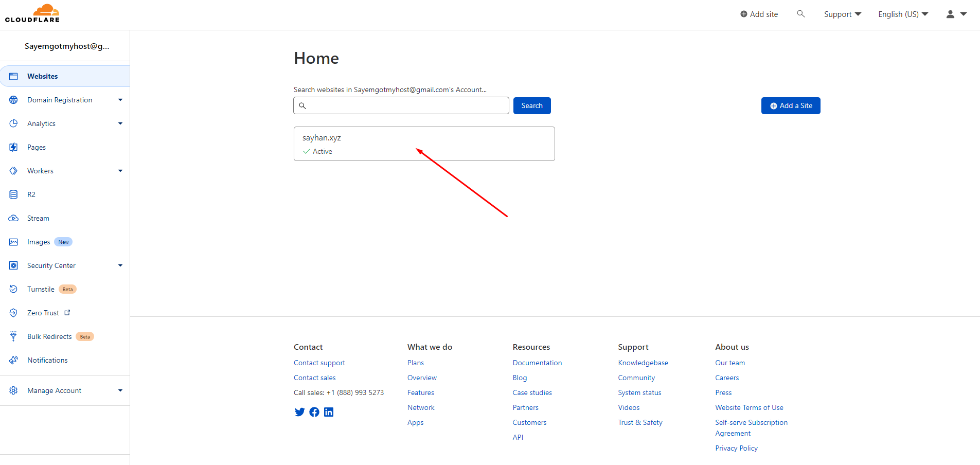
Task: Click the magnifier icon in top bar
Action: point(800,14)
